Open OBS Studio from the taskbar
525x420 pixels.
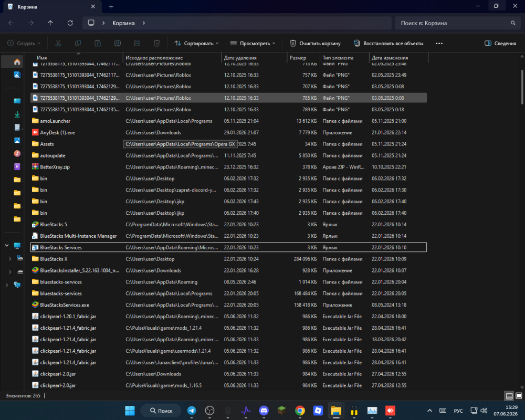tap(209, 410)
